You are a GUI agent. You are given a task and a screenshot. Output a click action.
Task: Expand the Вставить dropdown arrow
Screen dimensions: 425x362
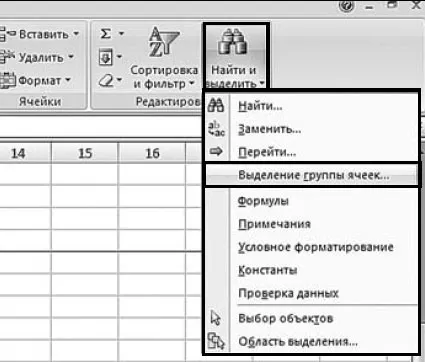76,34
